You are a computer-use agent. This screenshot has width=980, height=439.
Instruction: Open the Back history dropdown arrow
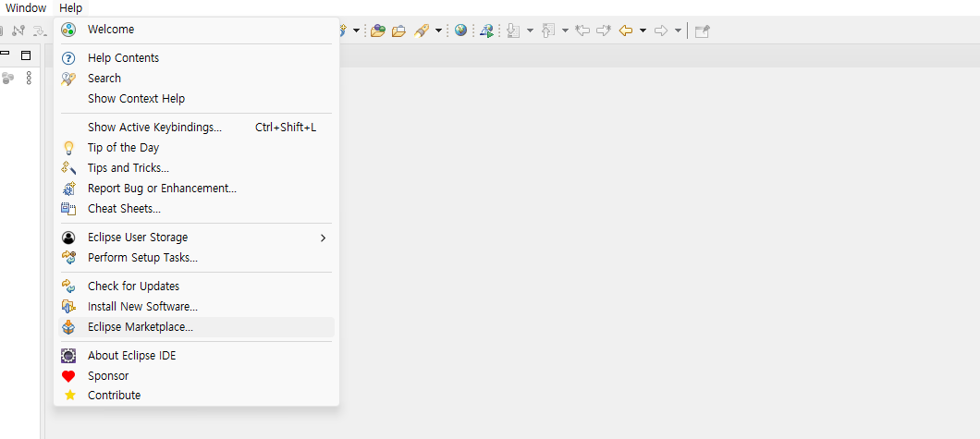coord(643,30)
